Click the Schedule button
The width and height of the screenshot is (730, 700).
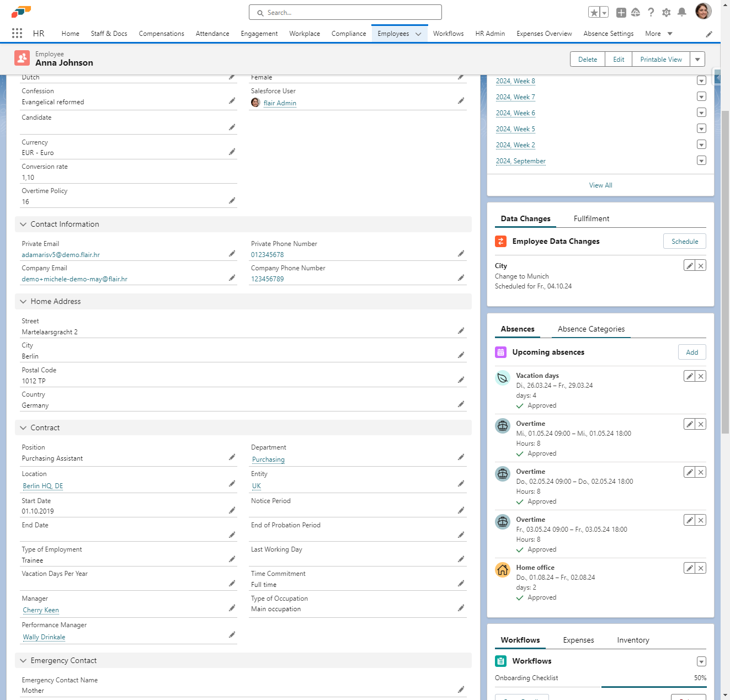(x=684, y=242)
